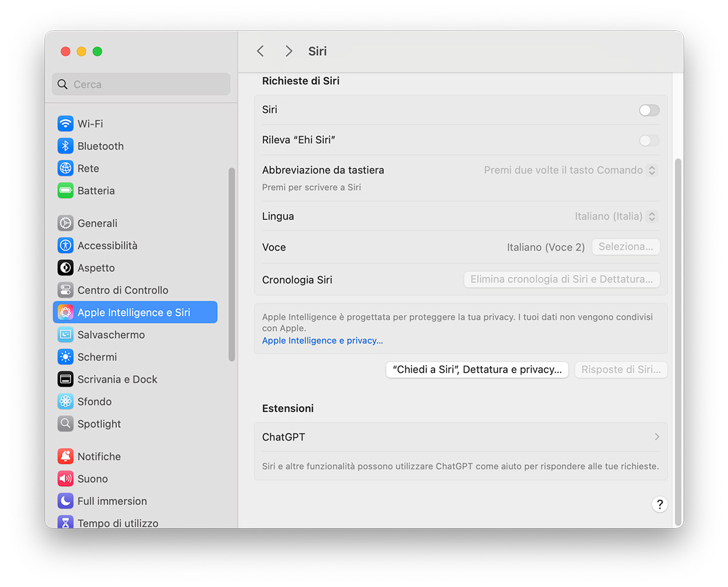Click the Seleziona... voice button
This screenshot has height=587, width=728.
pos(625,247)
